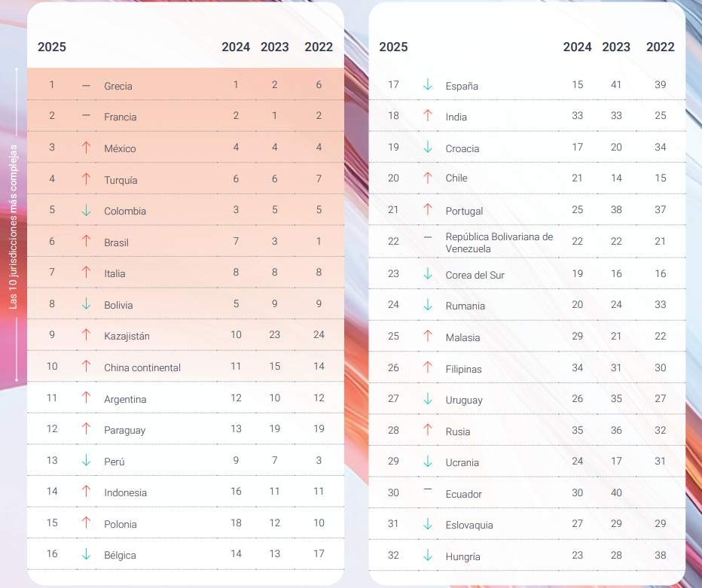
Task: Click the down arrow next to Corea del Sur
Action: point(428,274)
